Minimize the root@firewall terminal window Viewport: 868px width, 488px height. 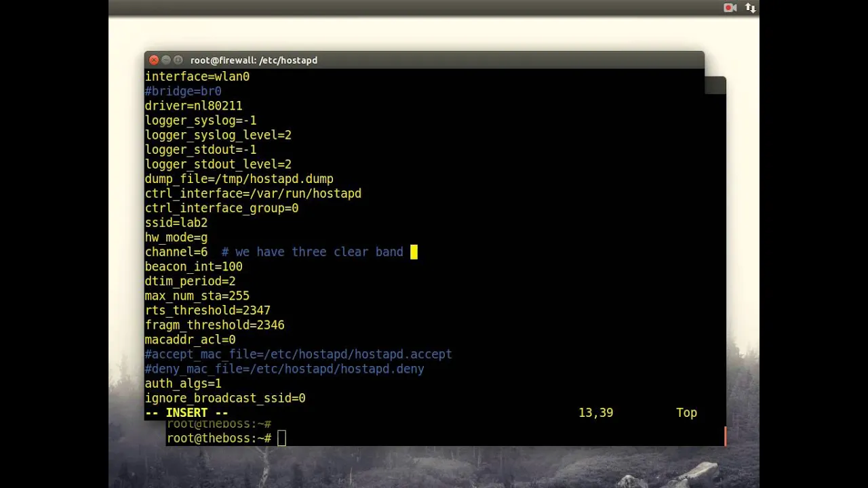point(166,60)
